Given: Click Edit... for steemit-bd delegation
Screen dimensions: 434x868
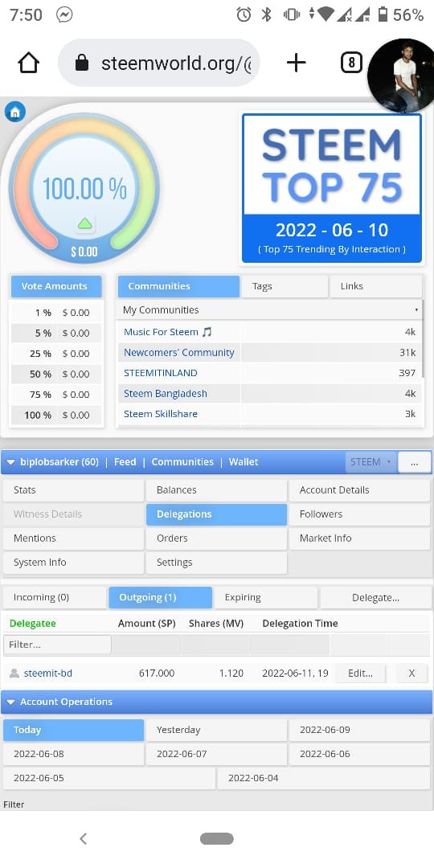Looking at the screenshot, I should click(360, 674).
